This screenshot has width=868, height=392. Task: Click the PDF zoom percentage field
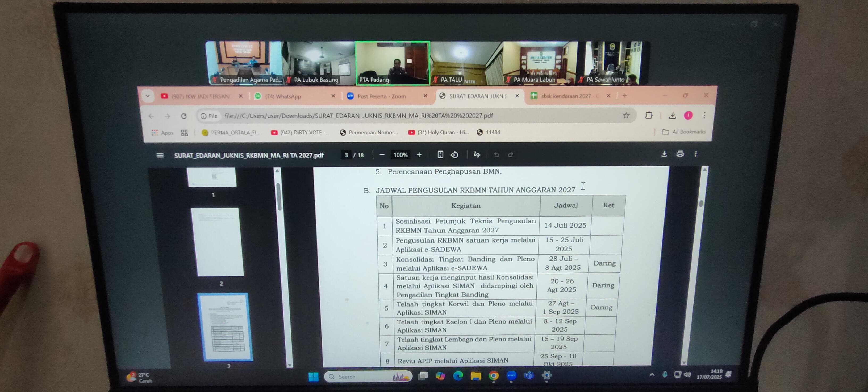(x=400, y=155)
